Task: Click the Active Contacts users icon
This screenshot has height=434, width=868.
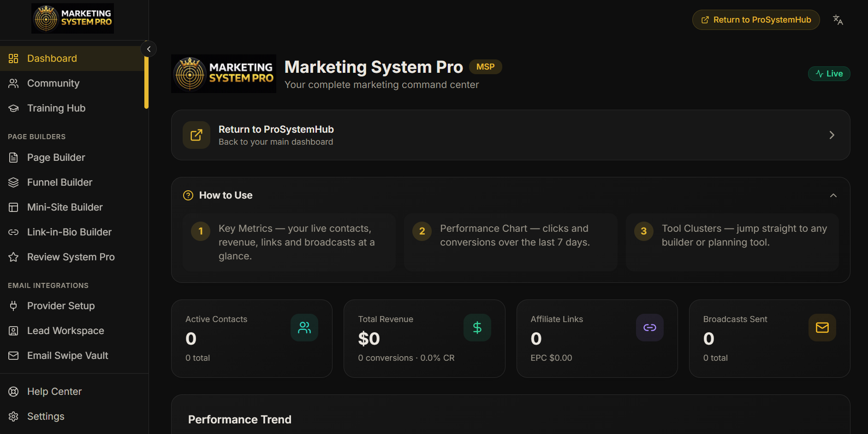Action: pyautogui.click(x=304, y=328)
